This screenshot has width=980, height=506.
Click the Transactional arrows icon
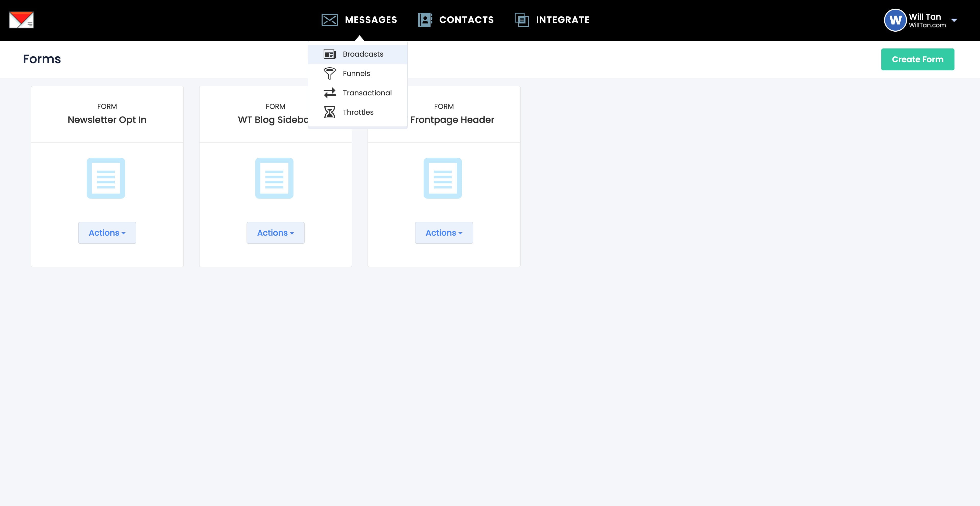[x=329, y=93]
